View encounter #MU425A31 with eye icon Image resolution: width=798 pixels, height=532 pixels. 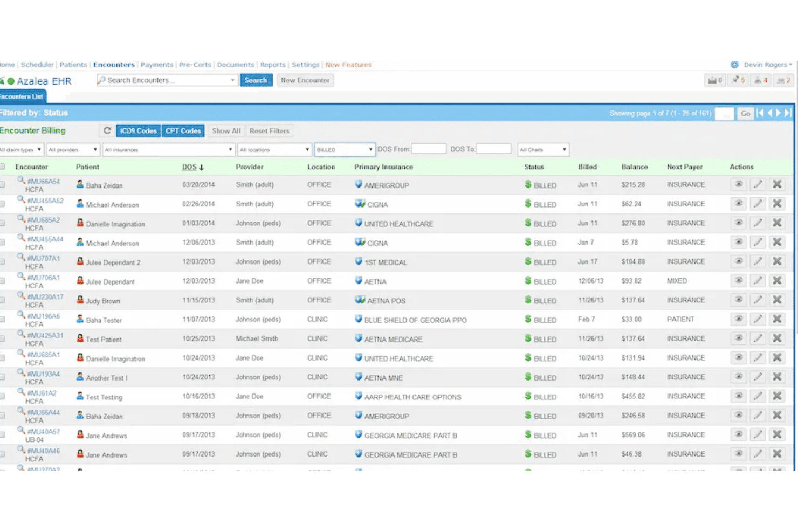click(739, 338)
